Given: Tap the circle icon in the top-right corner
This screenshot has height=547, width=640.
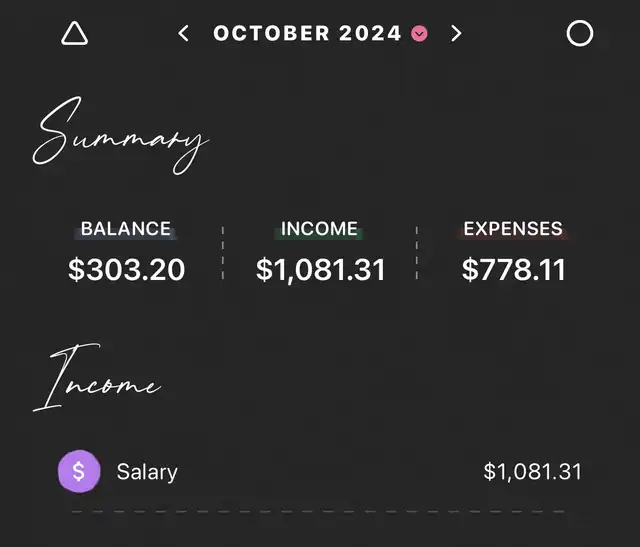Looking at the screenshot, I should coord(580,34).
